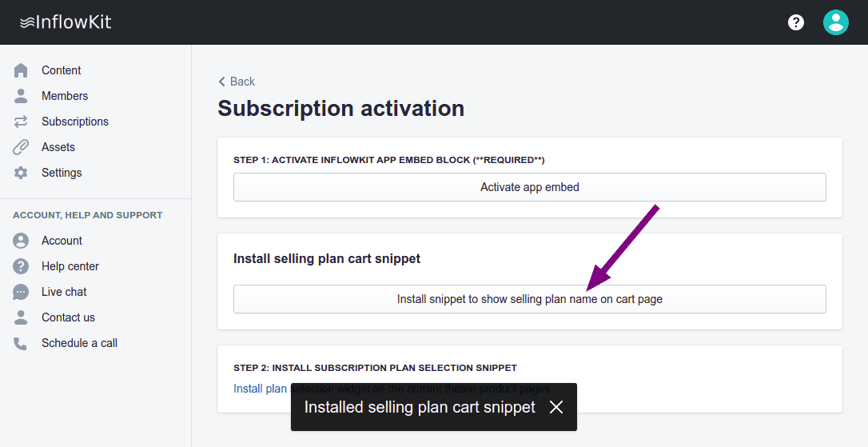The width and height of the screenshot is (868, 447).
Task: Go back using the Back link
Action: click(x=237, y=82)
